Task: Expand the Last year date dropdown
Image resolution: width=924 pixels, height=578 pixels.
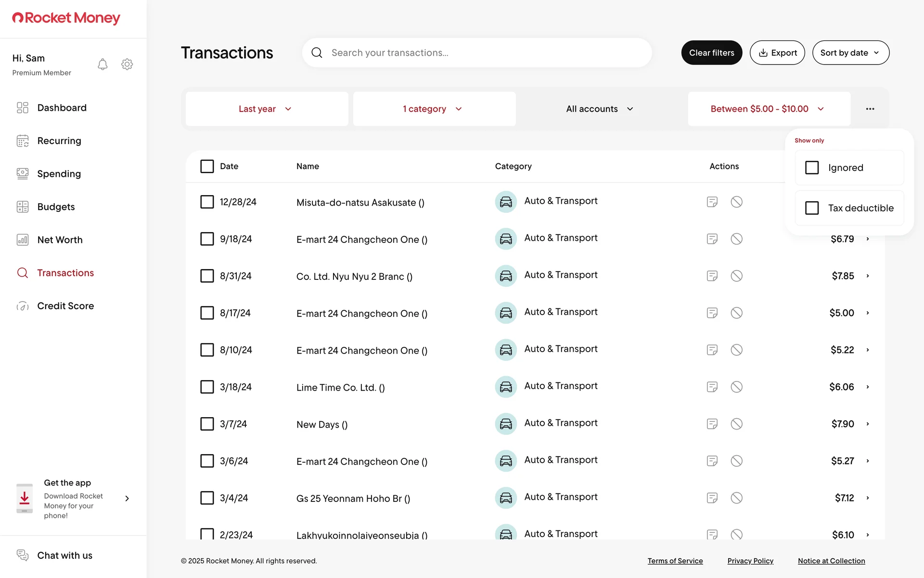Action: [x=266, y=109]
